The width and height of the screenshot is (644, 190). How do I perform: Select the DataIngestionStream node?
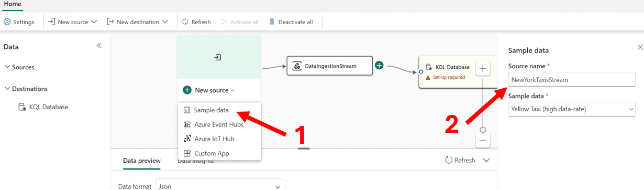point(330,66)
